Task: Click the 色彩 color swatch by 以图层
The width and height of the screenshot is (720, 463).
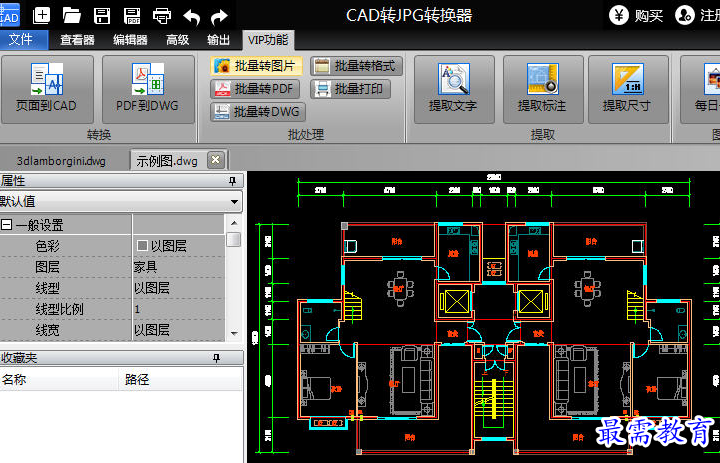Action: pyautogui.click(x=142, y=246)
